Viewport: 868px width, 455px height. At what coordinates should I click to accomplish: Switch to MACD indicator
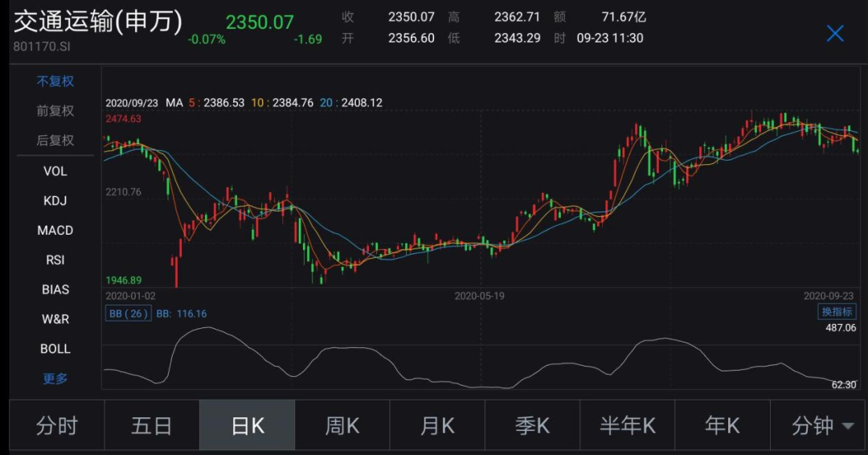point(55,231)
